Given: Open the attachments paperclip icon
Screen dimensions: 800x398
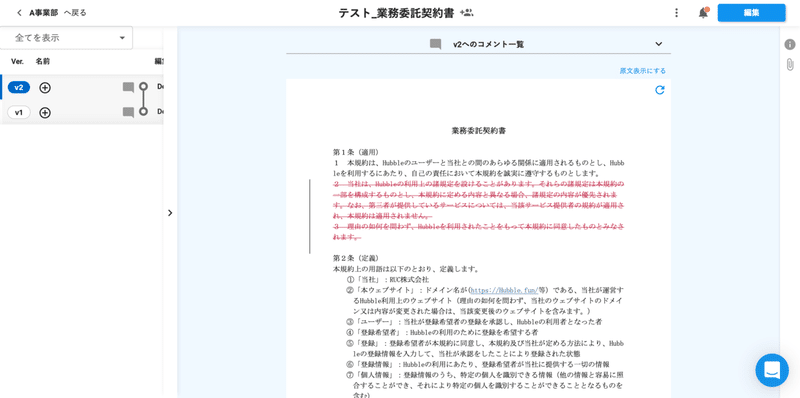Looking at the screenshot, I should (790, 65).
